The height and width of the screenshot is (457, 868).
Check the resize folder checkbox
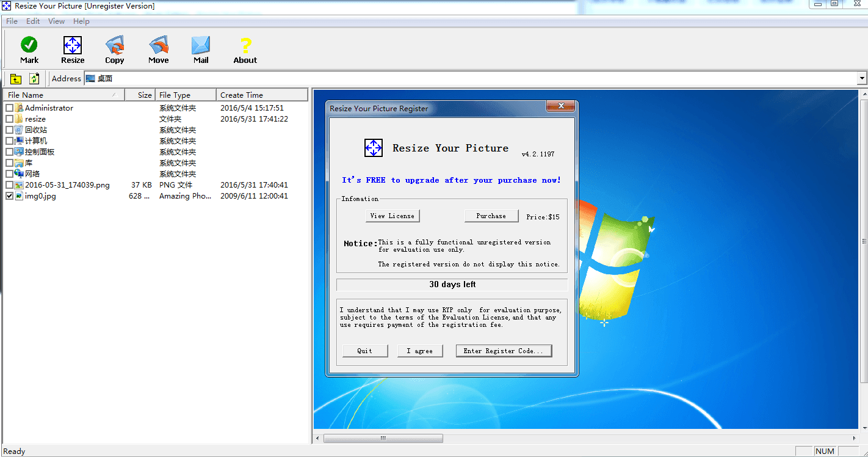[x=9, y=119]
